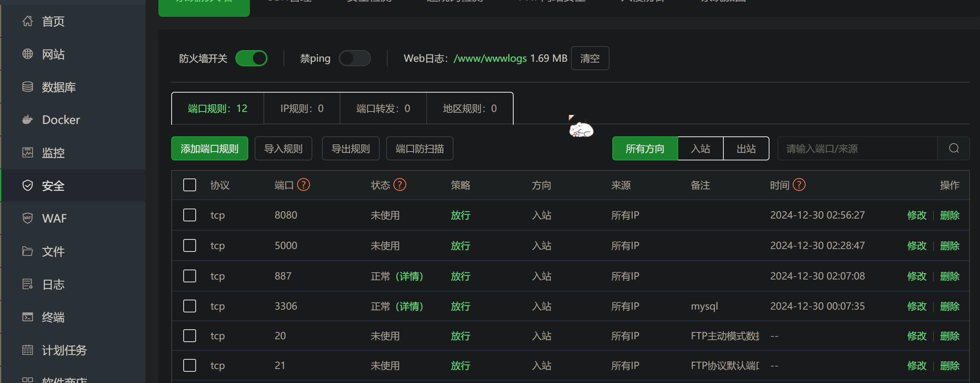The image size is (980, 383).
Task: Switch to the IP规则 tab
Action: (302, 108)
